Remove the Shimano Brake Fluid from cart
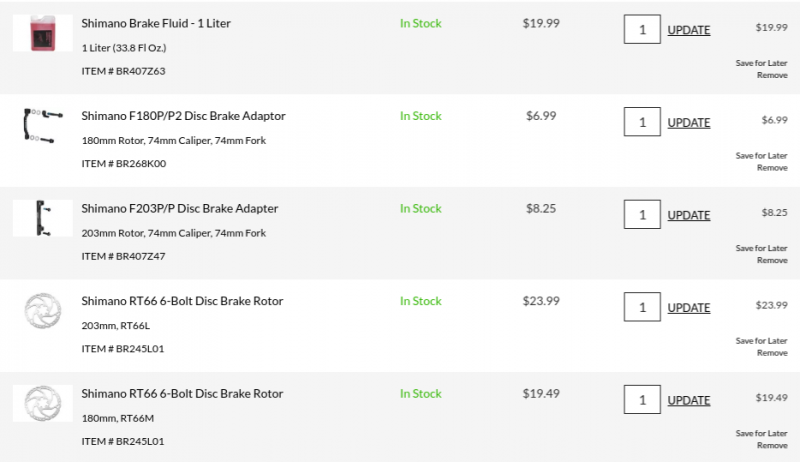The image size is (800, 462). [772, 75]
